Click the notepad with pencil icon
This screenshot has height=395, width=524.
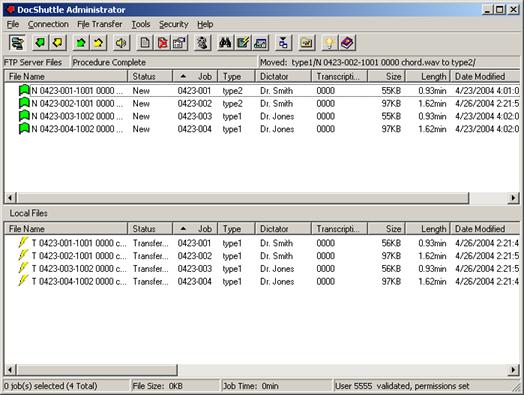[243, 43]
